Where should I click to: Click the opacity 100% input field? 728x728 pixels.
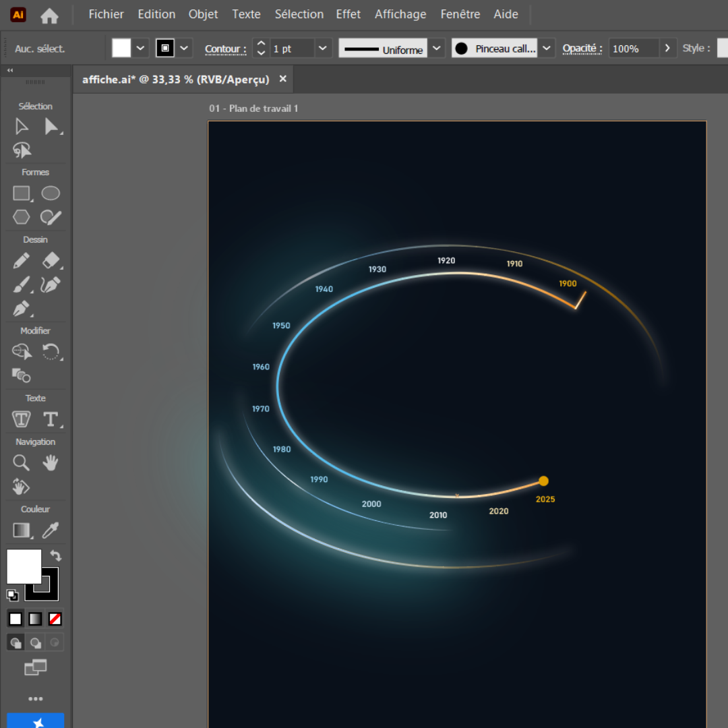(633, 49)
